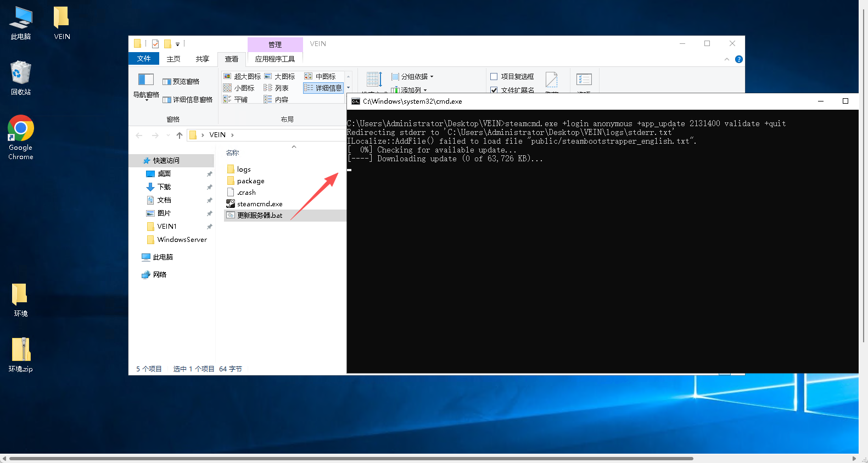
Task: Open the 添加列 add columns dropdown
Action: pos(410,90)
